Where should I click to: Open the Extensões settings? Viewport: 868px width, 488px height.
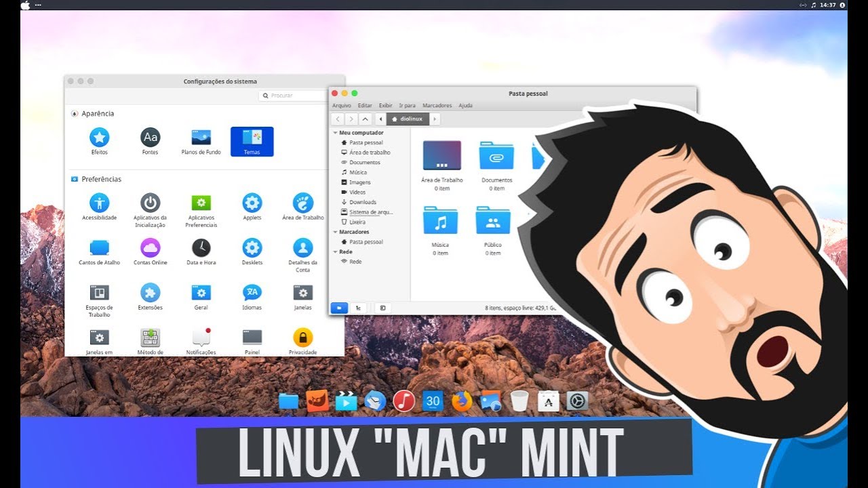coord(151,297)
